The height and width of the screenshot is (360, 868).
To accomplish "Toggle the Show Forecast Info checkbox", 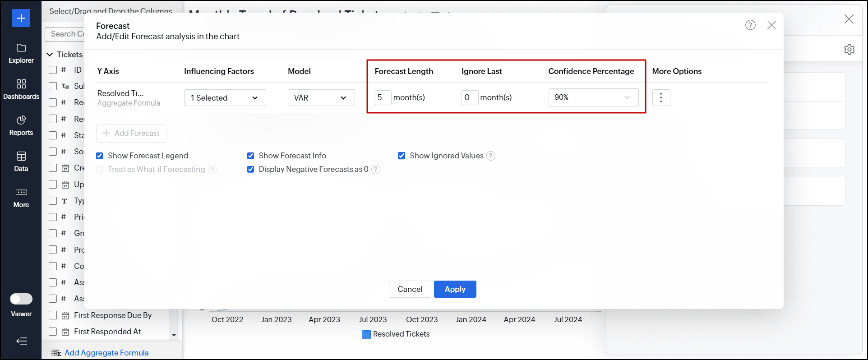I will (x=251, y=156).
